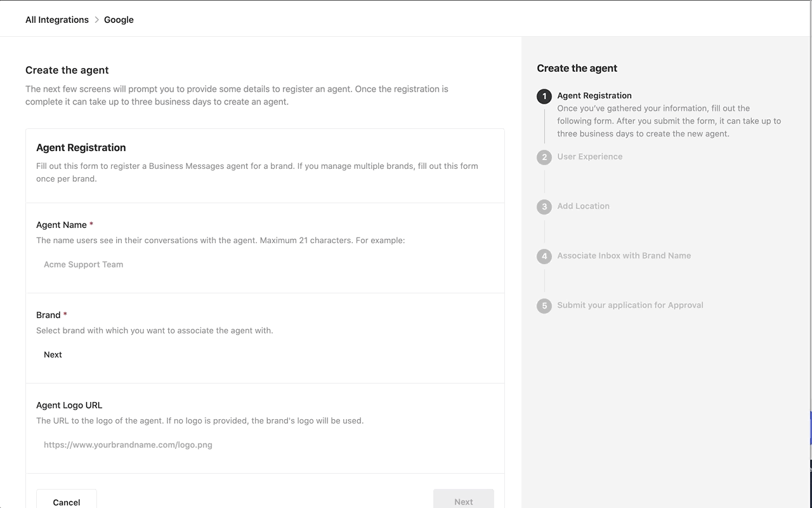Click the breadcrumb chevron separator icon
This screenshot has width=812, height=508.
pyautogui.click(x=96, y=20)
